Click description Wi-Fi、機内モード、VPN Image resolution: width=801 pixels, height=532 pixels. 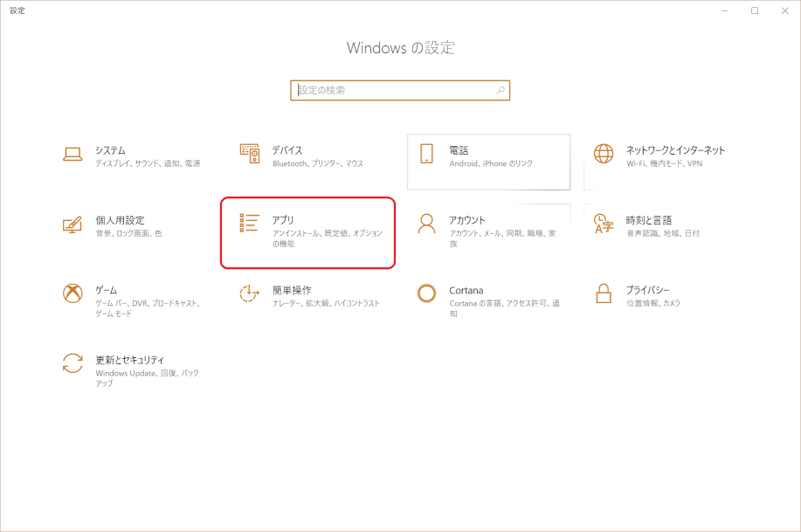[664, 163]
